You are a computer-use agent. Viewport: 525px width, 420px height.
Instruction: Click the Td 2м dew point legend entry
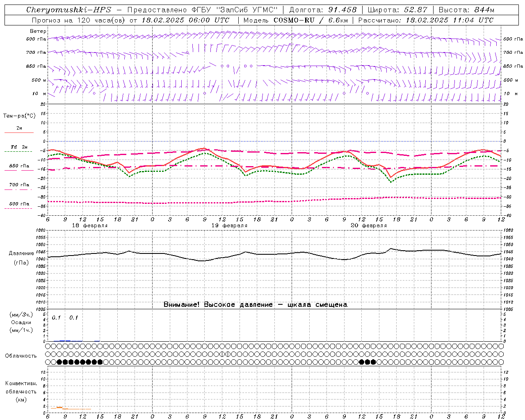[x=19, y=147]
